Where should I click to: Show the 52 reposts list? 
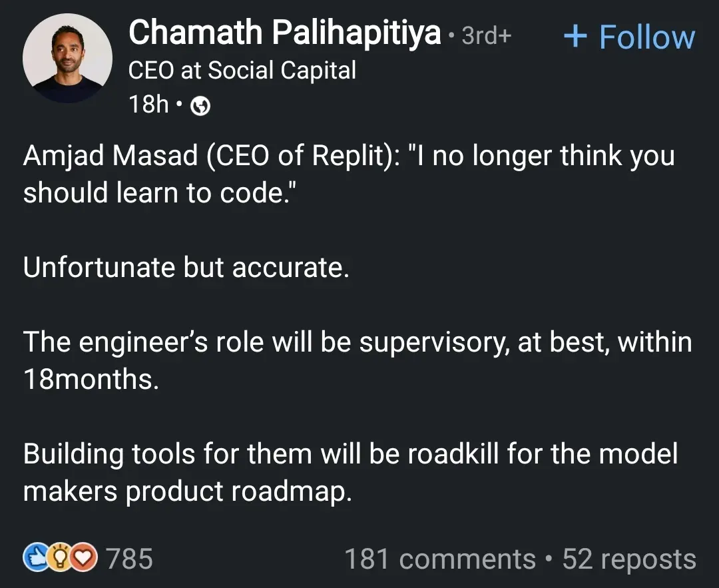point(629,559)
